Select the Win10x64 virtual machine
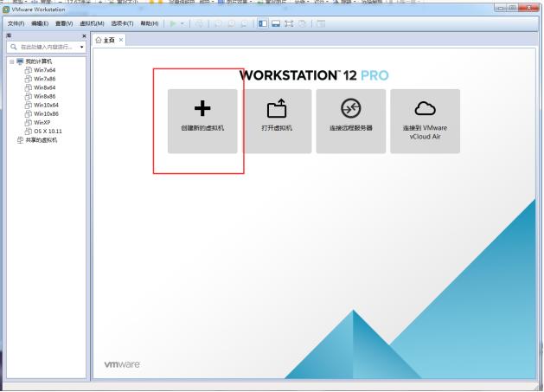This screenshot has height=392, width=544. [46, 105]
